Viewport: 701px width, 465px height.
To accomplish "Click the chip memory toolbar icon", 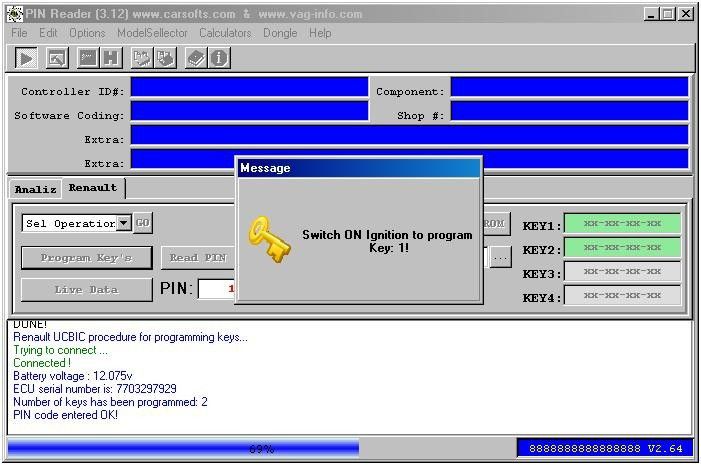I will click(87, 58).
